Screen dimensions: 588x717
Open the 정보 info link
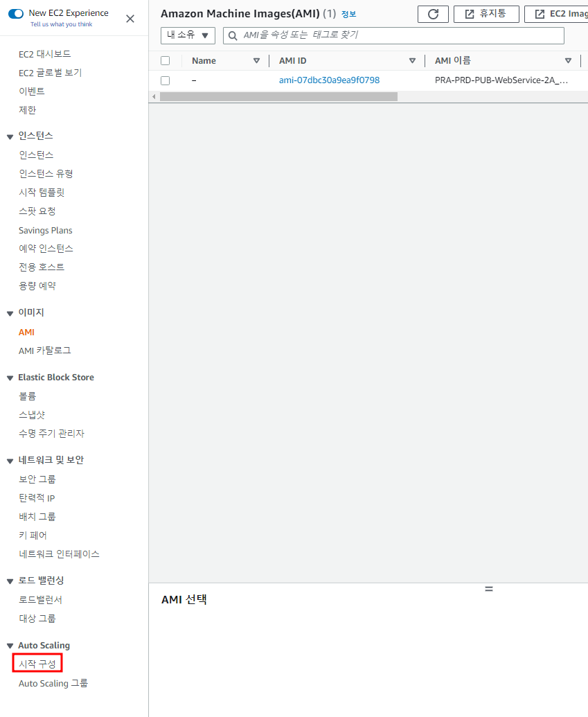point(348,14)
